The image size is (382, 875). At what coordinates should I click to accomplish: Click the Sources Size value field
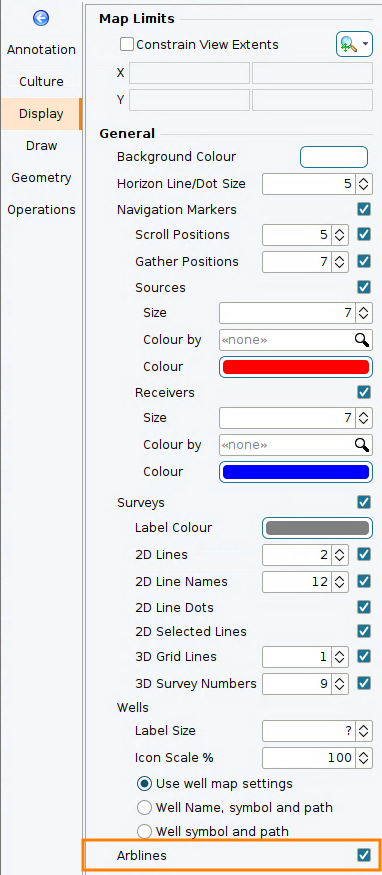click(x=287, y=313)
